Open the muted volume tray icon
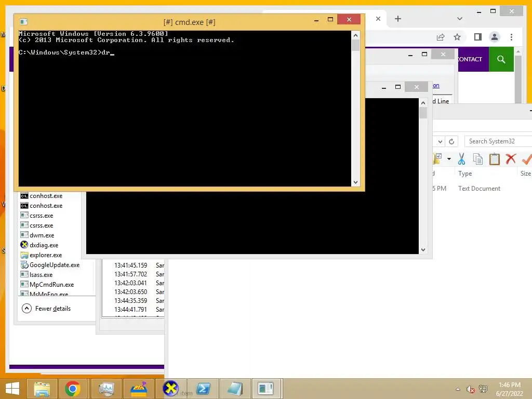The image size is (532, 399). pyautogui.click(x=470, y=389)
